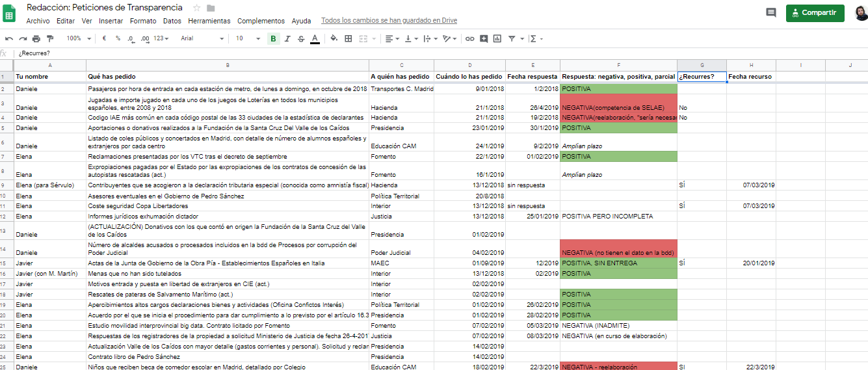Click the merge cells icon

[363, 39]
